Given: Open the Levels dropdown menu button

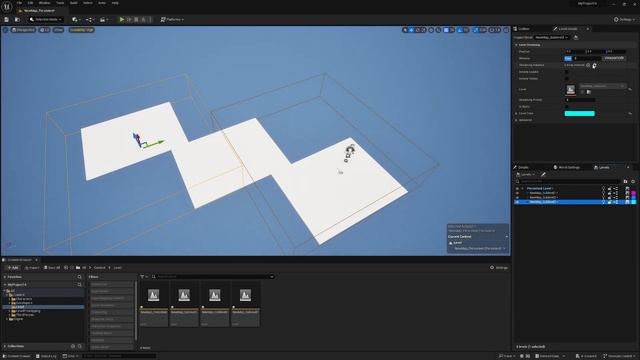Looking at the screenshot, I should [525, 174].
